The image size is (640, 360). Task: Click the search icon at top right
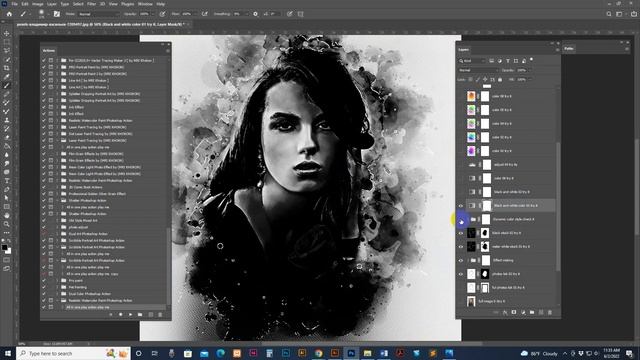(x=609, y=14)
